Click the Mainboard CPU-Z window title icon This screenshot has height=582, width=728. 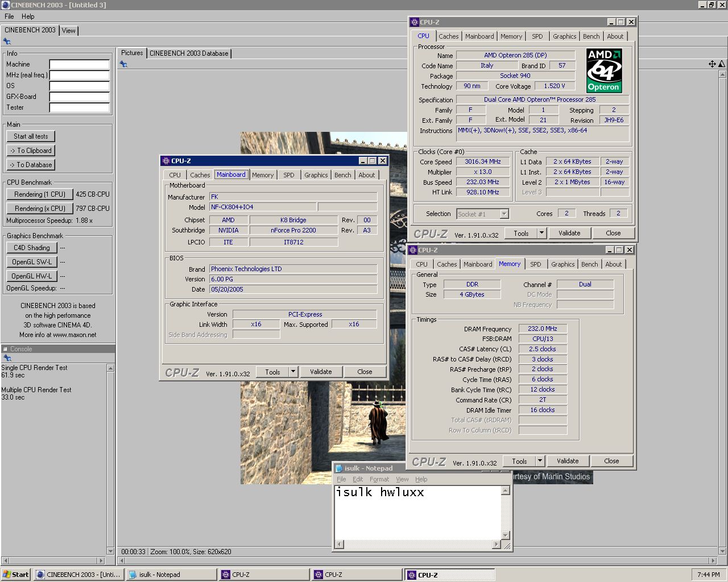coord(166,161)
